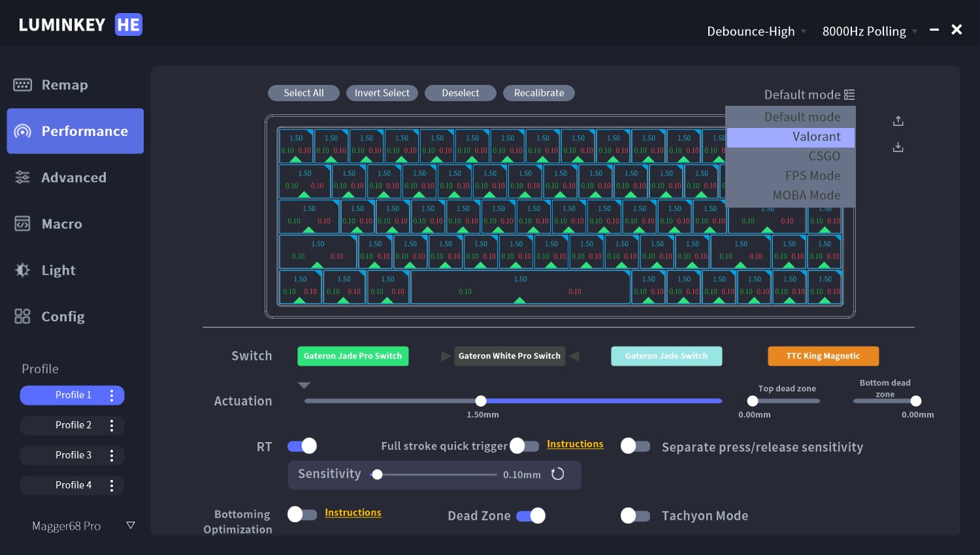Viewport: 980px width, 555px height.
Task: Open the Debounce-High dropdown
Action: pyautogui.click(x=757, y=31)
